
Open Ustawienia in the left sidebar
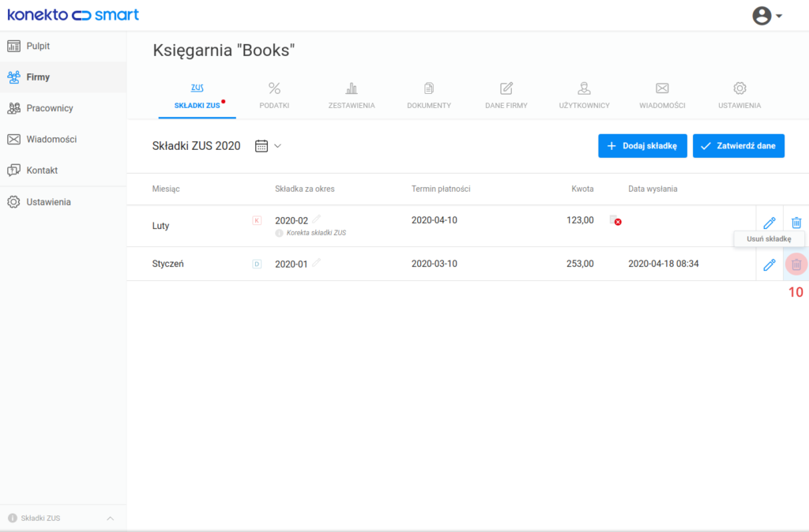pos(63,202)
